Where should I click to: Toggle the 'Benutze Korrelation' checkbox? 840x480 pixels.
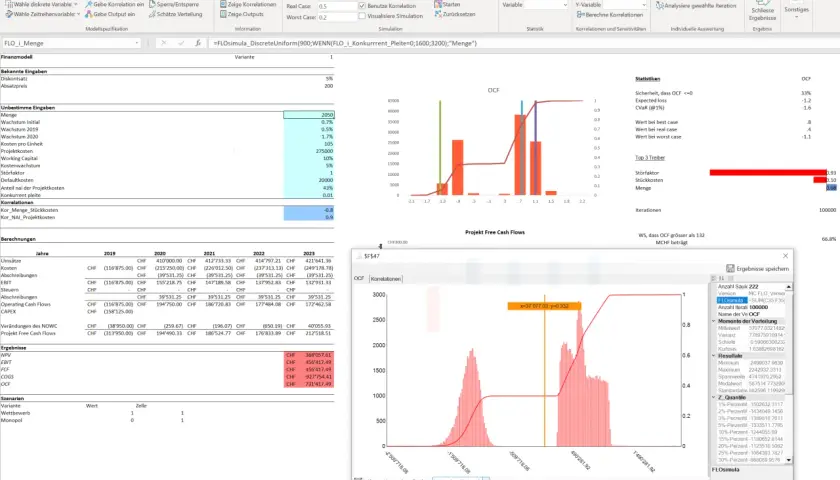362,6
